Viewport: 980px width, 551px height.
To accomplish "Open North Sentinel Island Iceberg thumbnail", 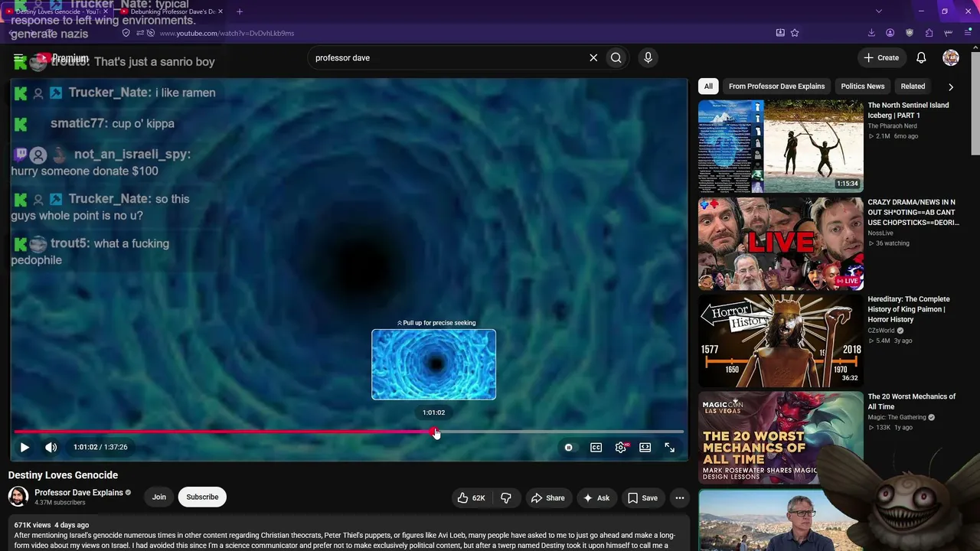I will [x=781, y=146].
